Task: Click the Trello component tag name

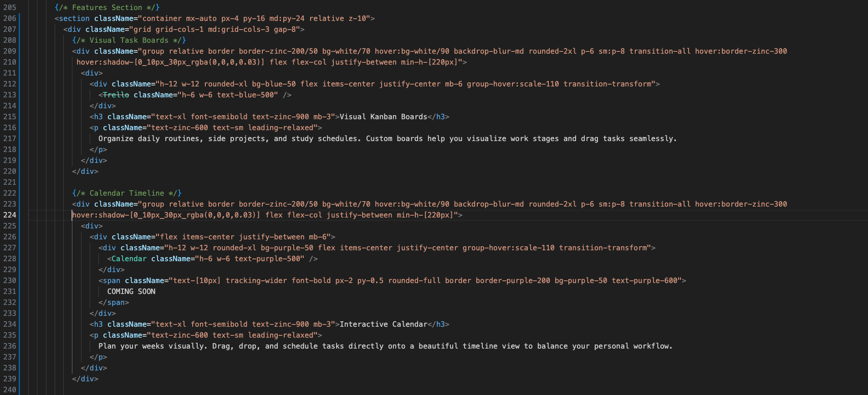Action: click(116, 95)
